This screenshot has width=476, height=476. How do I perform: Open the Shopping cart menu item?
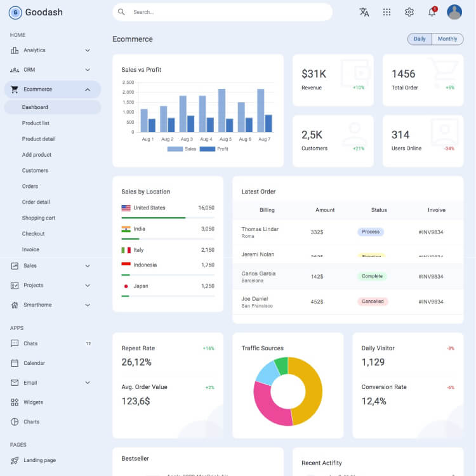point(39,218)
